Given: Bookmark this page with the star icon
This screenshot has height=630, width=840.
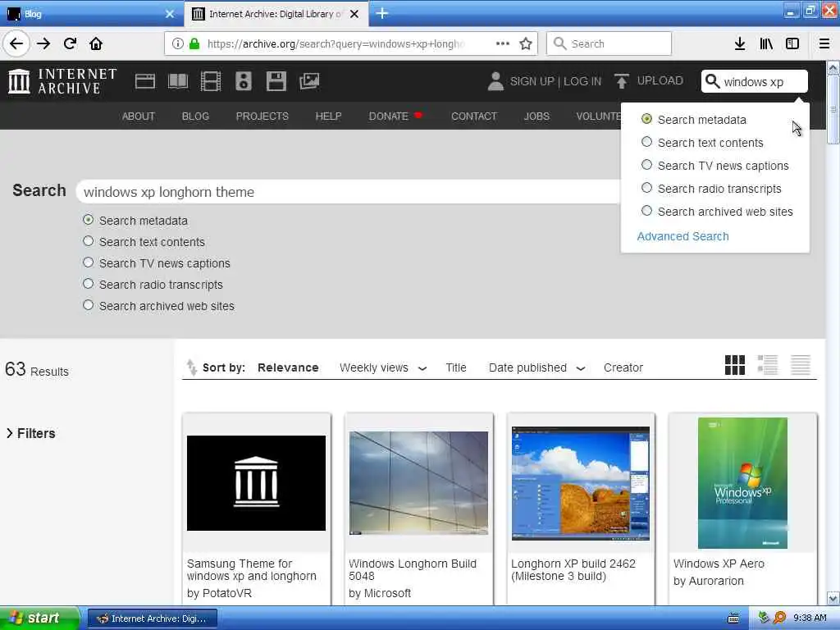Looking at the screenshot, I should (x=526, y=44).
